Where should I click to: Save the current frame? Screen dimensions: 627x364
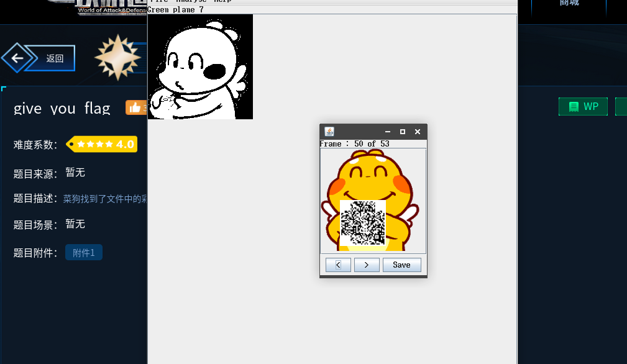tap(402, 265)
